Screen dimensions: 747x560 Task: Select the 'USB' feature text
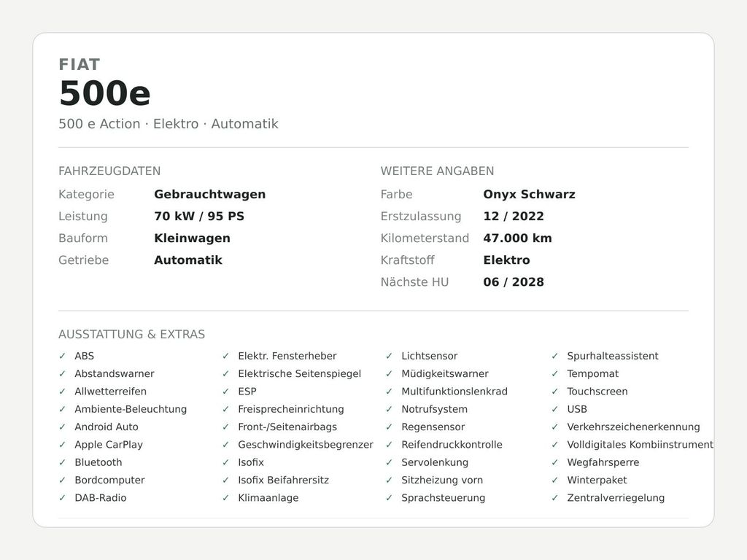pos(577,409)
